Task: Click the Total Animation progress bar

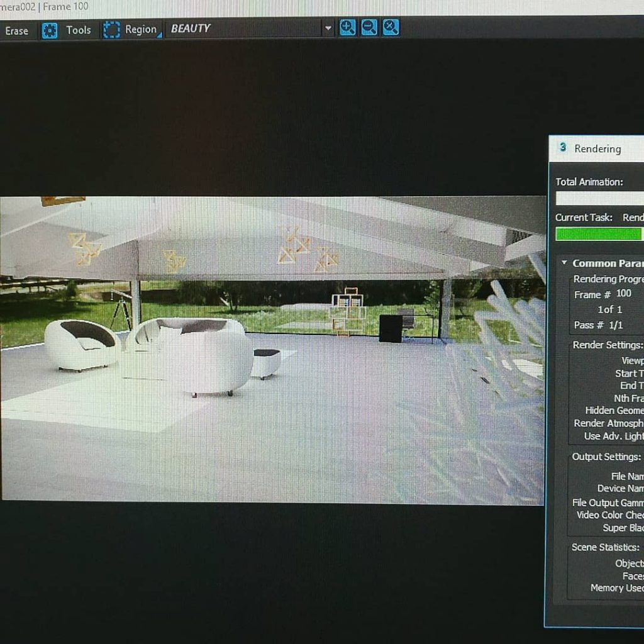Action: pos(599,198)
